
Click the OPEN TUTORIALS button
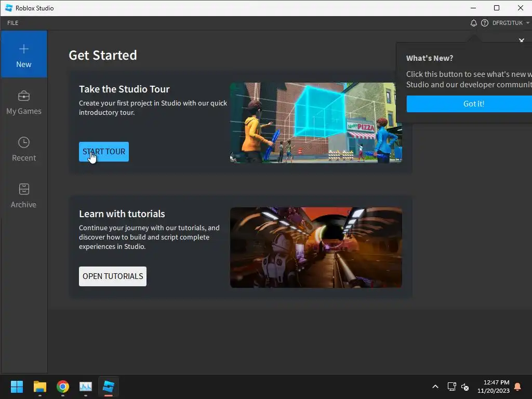click(113, 276)
